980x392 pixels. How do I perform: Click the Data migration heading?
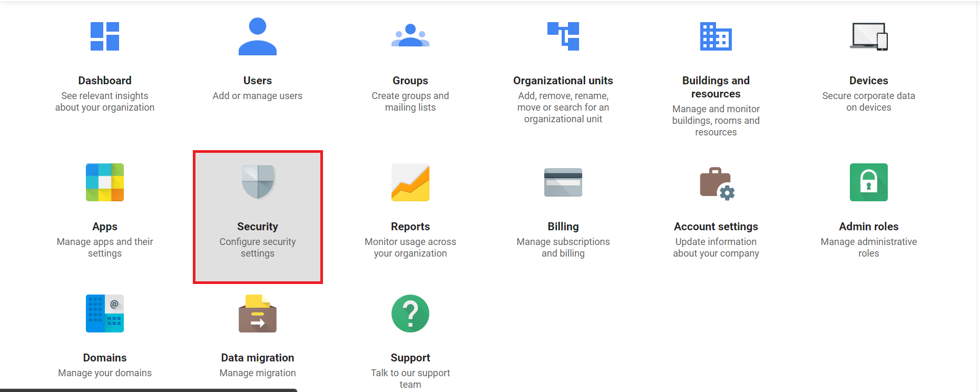point(258,358)
